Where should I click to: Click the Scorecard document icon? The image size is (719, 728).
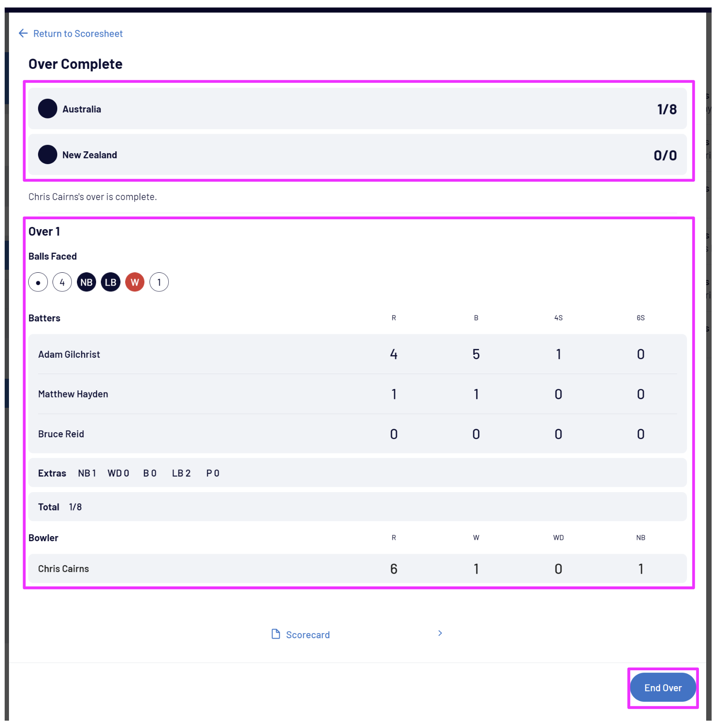[276, 634]
